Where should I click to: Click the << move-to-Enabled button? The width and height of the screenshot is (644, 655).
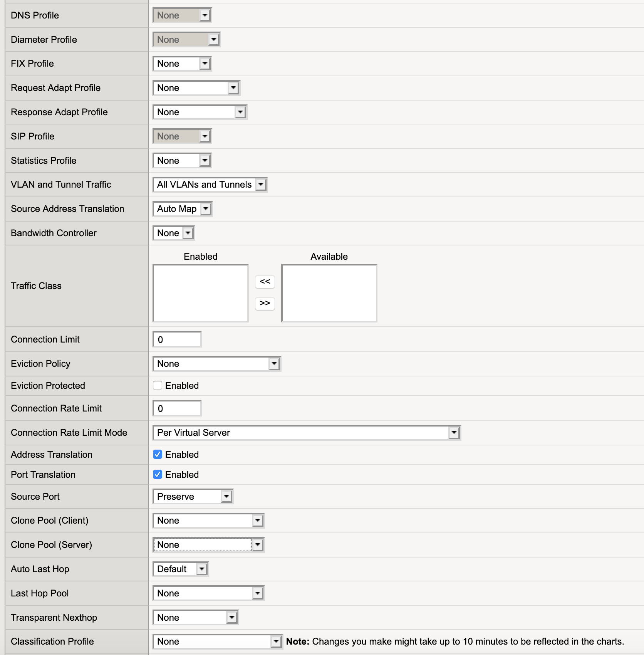click(265, 282)
